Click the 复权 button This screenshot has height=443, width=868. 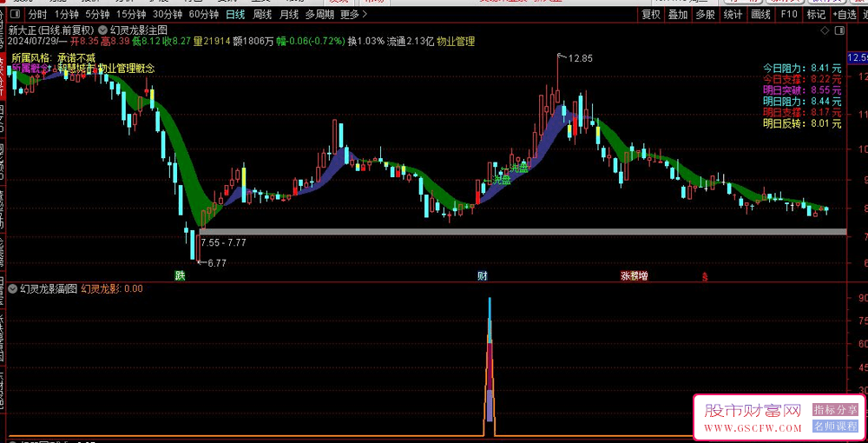[650, 15]
